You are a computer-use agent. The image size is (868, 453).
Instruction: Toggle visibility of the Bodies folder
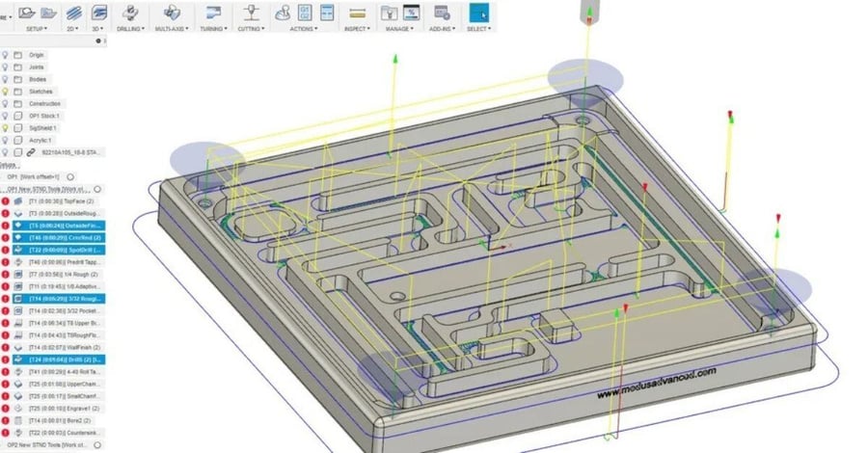coord(6,79)
